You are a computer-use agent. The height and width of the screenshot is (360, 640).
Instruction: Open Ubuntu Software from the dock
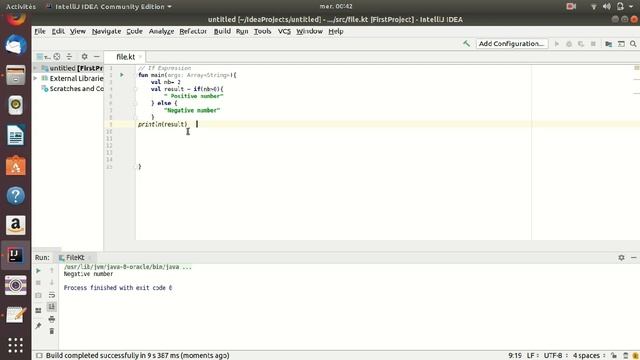tap(16, 166)
